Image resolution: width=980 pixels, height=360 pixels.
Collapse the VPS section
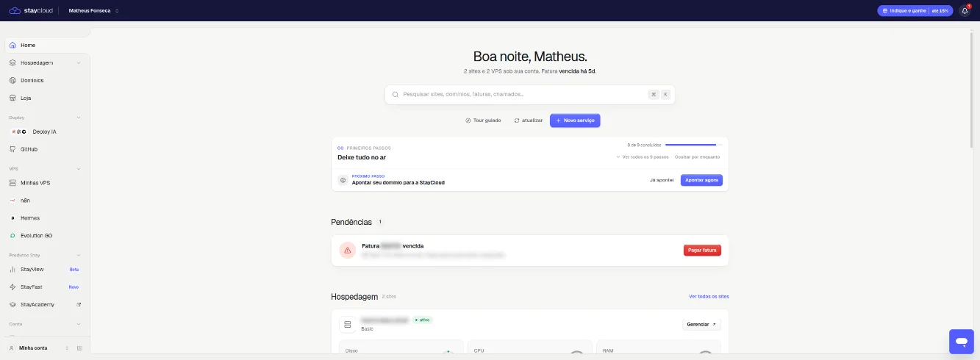(79, 169)
